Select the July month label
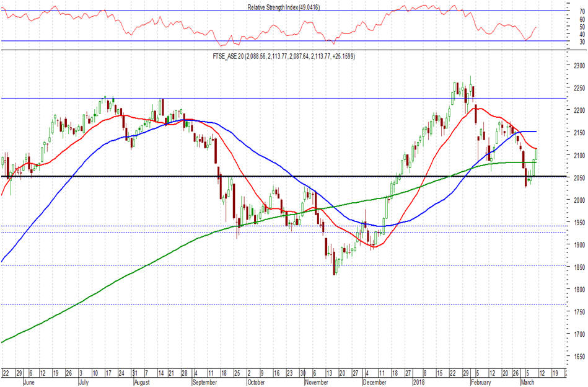Image resolution: width=588 pixels, height=387 pixels. pos(84,382)
